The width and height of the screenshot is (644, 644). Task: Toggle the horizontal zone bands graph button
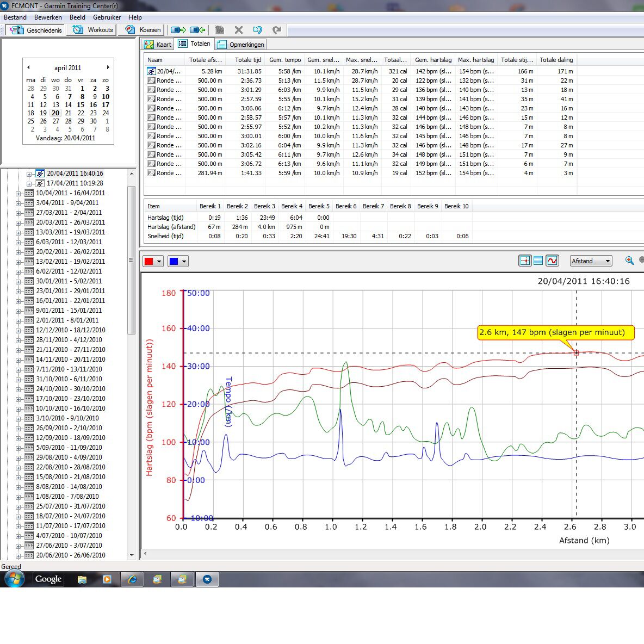(538, 261)
